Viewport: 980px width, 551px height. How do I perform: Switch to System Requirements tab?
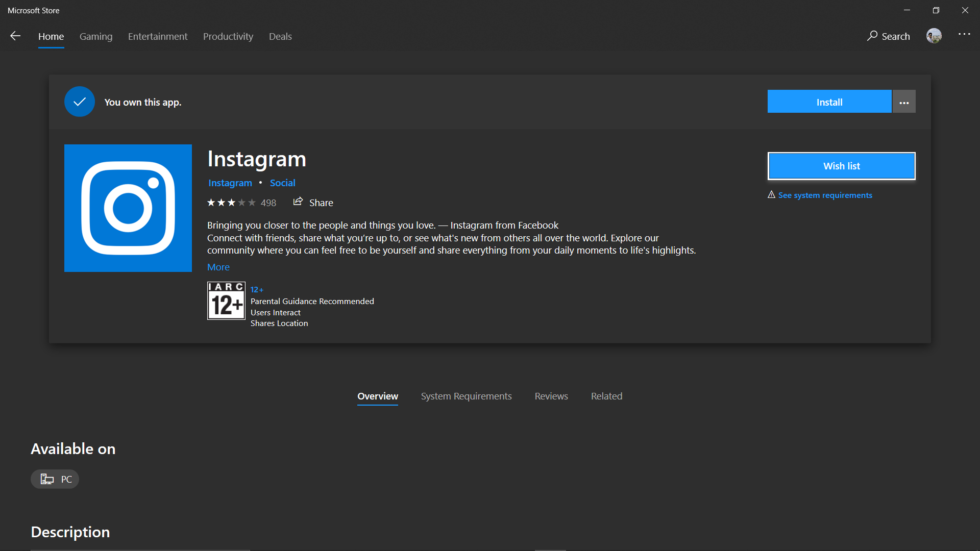point(467,396)
